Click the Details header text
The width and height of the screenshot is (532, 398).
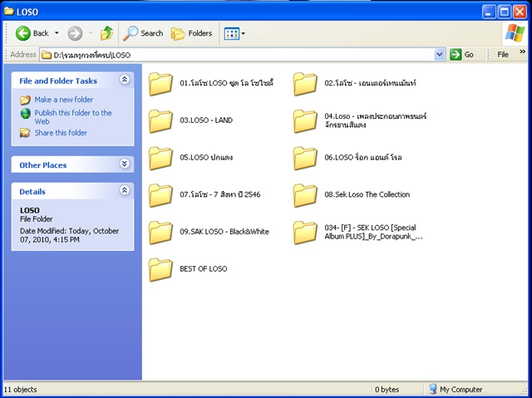32,192
